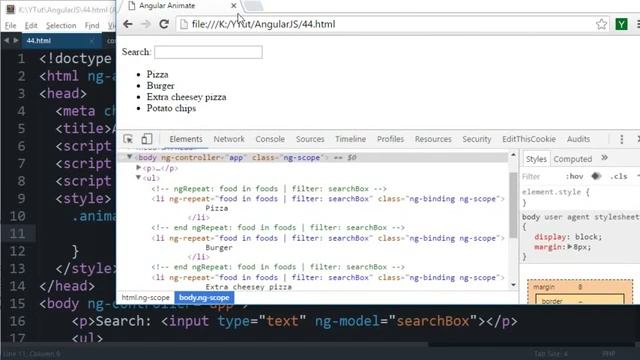Click the Extra cheesey pizza item
Viewport: 640px width, 360px height.
(186, 97)
